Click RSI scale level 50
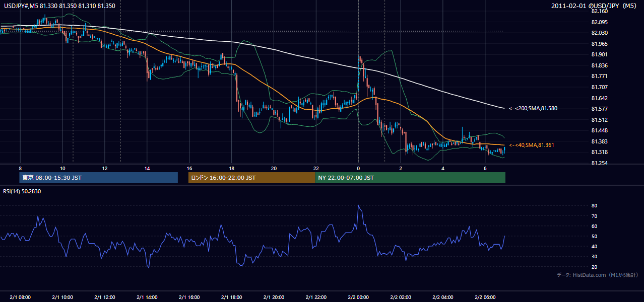This screenshot has height=302, width=644. tap(594, 236)
